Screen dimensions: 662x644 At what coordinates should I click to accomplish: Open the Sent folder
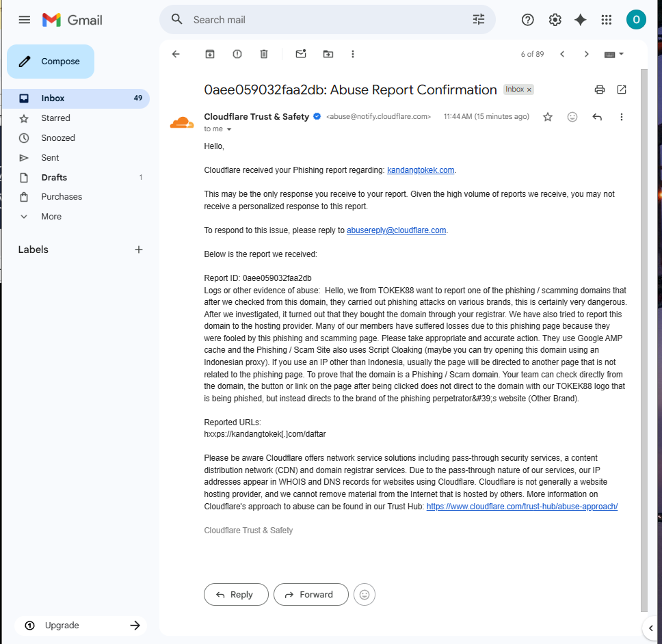point(76,158)
